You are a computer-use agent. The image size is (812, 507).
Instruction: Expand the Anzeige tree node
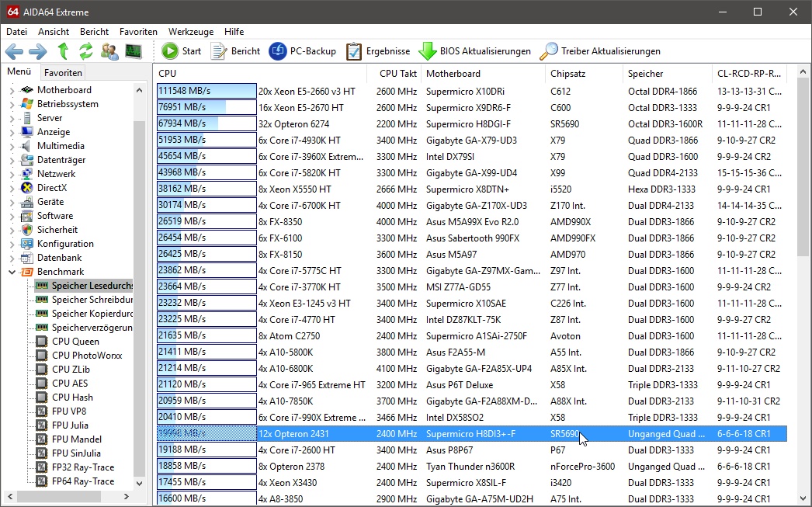[x=12, y=132]
